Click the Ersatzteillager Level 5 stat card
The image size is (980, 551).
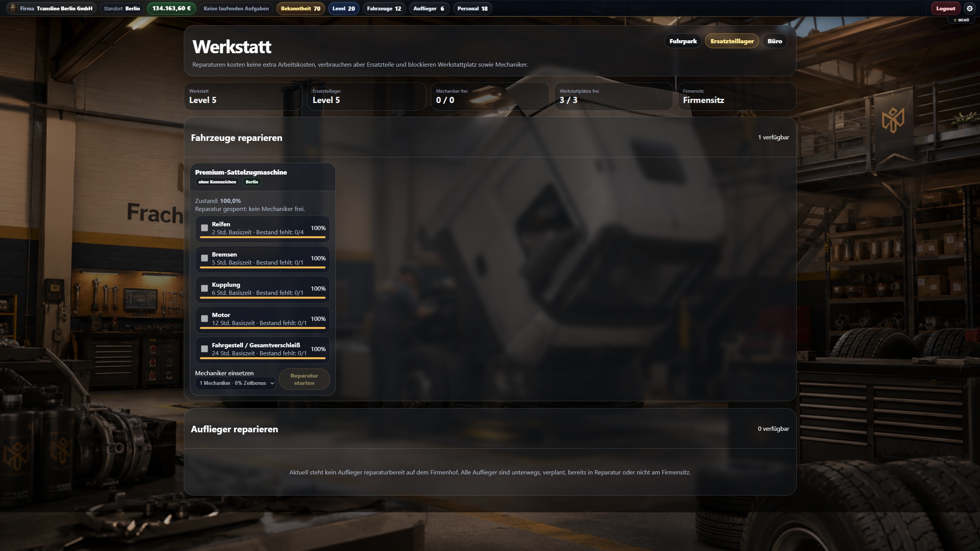tap(366, 96)
